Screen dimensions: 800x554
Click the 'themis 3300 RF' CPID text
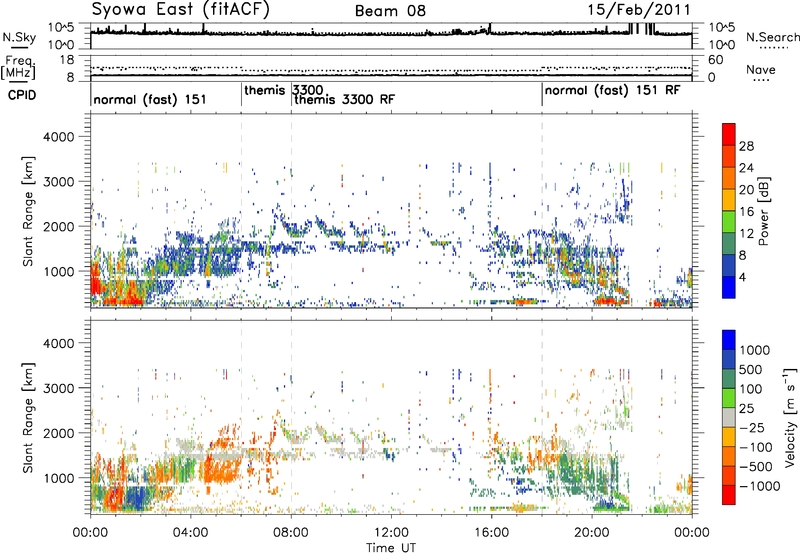point(344,99)
